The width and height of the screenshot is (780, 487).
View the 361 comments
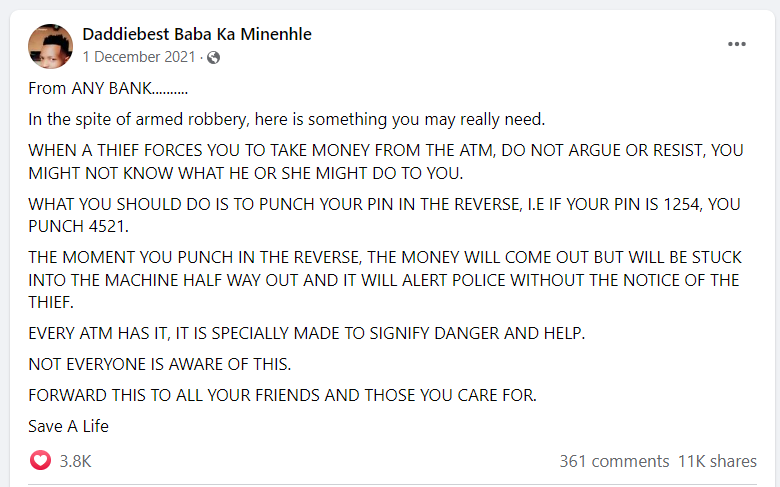tap(614, 461)
